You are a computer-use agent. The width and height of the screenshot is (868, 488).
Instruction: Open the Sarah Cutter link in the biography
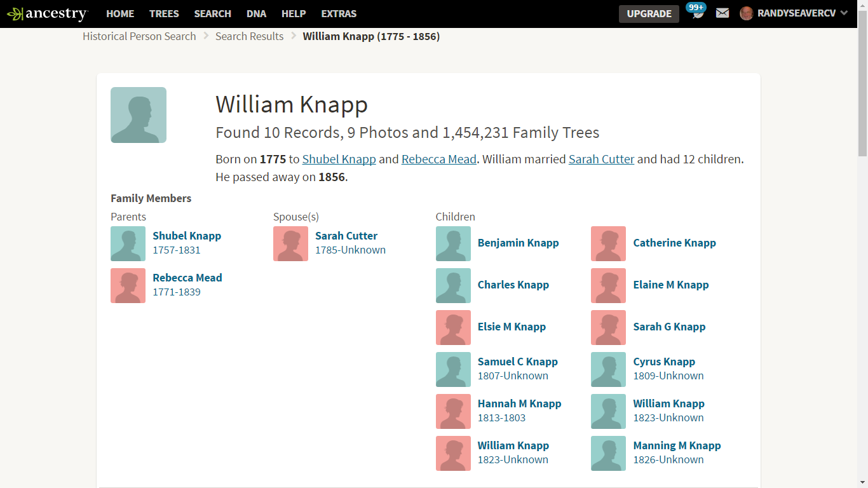pos(601,159)
